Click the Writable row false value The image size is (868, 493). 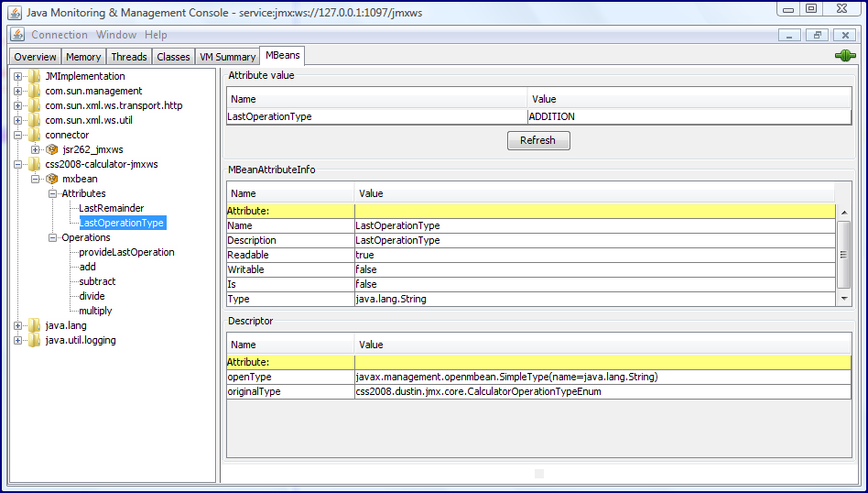point(595,269)
